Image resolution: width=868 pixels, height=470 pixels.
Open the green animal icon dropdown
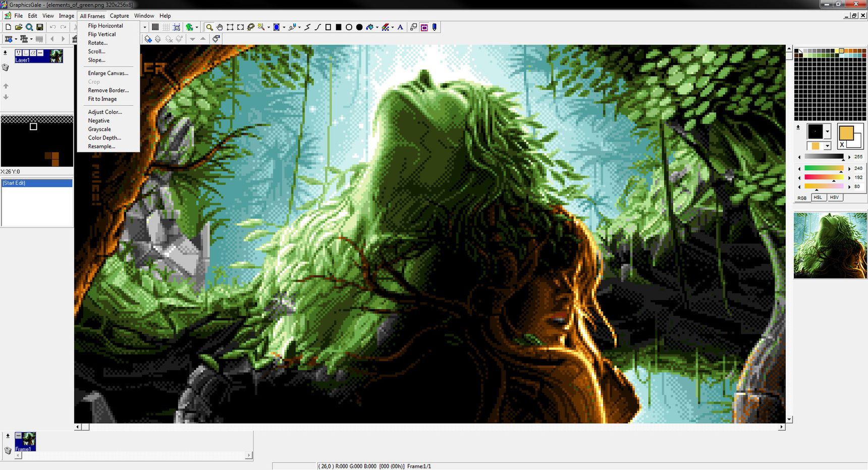[197, 27]
